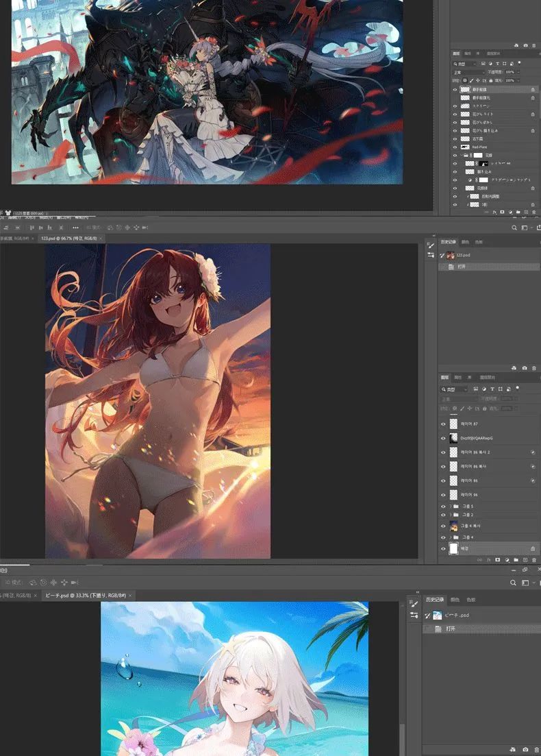
Task: Expand the 그룹 4 layer group
Action: pos(449,537)
